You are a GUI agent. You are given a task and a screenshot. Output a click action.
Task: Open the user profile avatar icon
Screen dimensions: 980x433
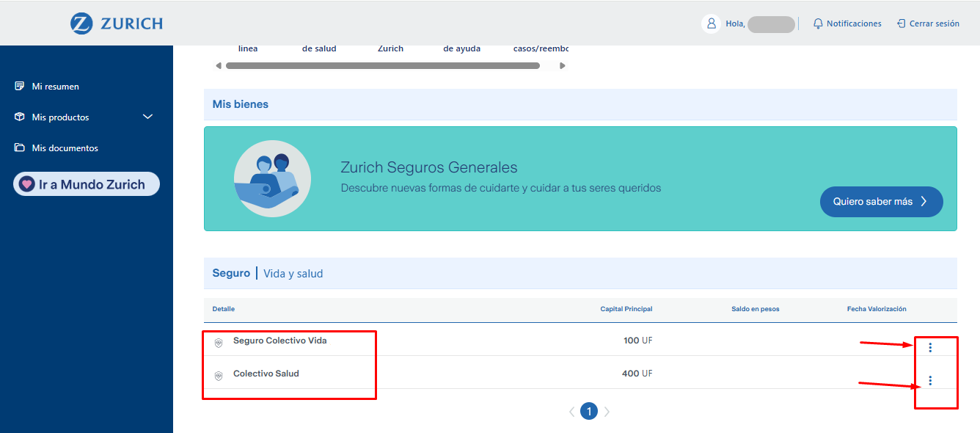pos(711,24)
